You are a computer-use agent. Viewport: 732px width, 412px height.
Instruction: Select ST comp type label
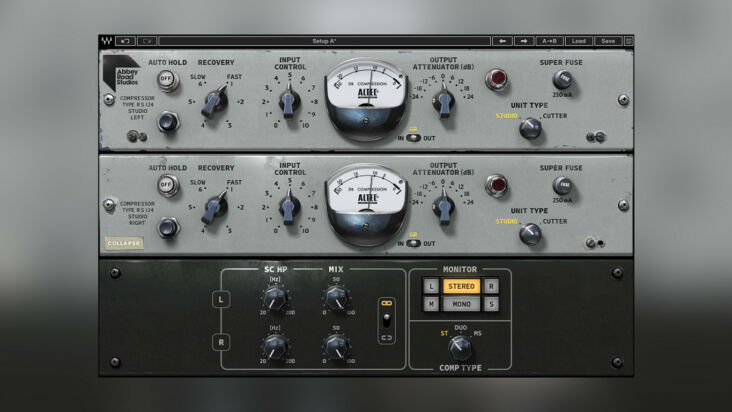coord(444,333)
